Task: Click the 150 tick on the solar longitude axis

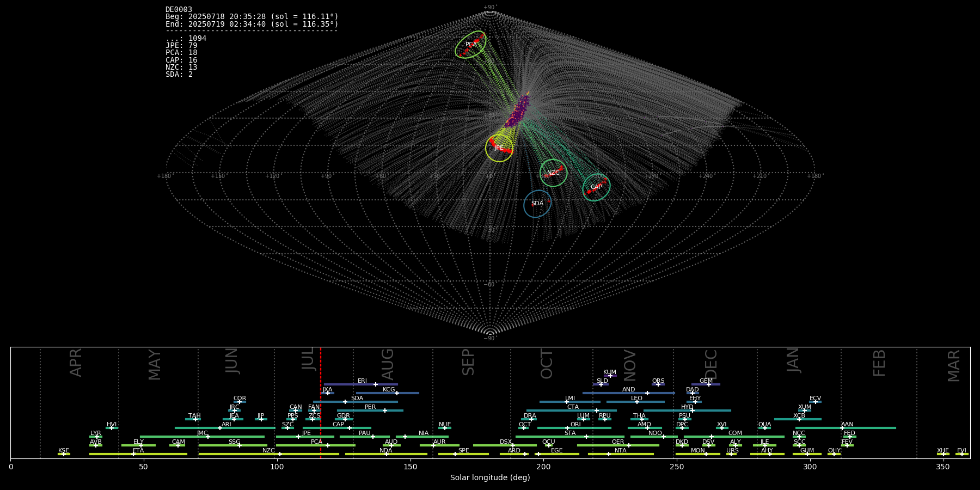Action: click(411, 467)
